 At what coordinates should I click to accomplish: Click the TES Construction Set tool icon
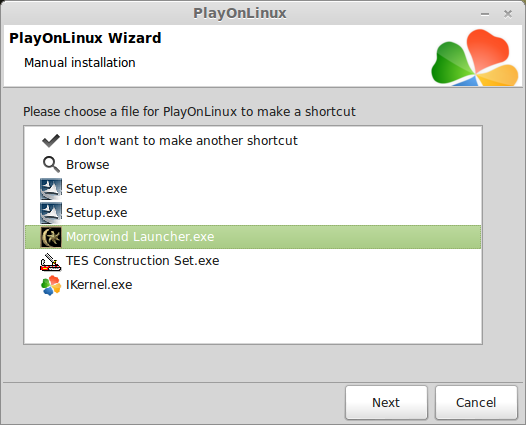51,261
